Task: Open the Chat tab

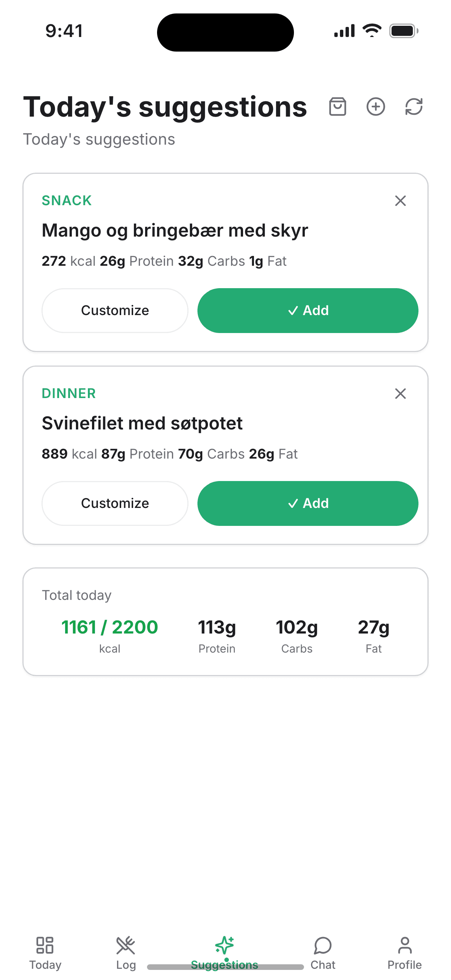Action: tap(323, 953)
